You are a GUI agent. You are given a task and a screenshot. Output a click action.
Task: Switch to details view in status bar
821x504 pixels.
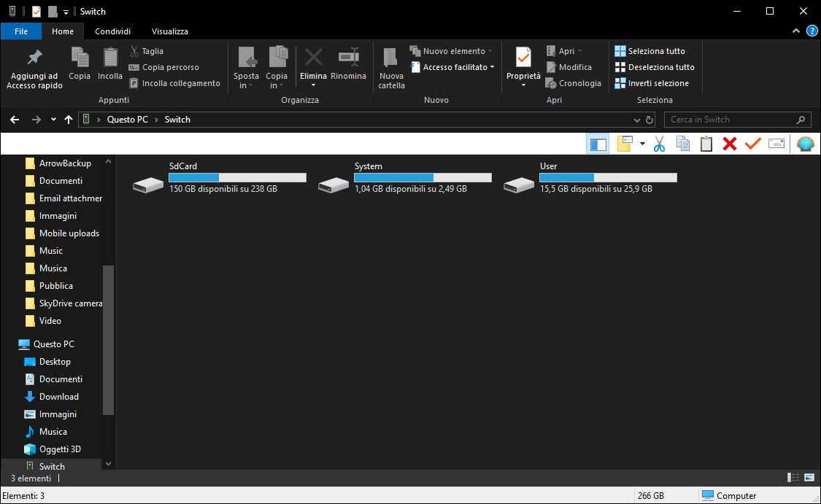tap(793, 478)
